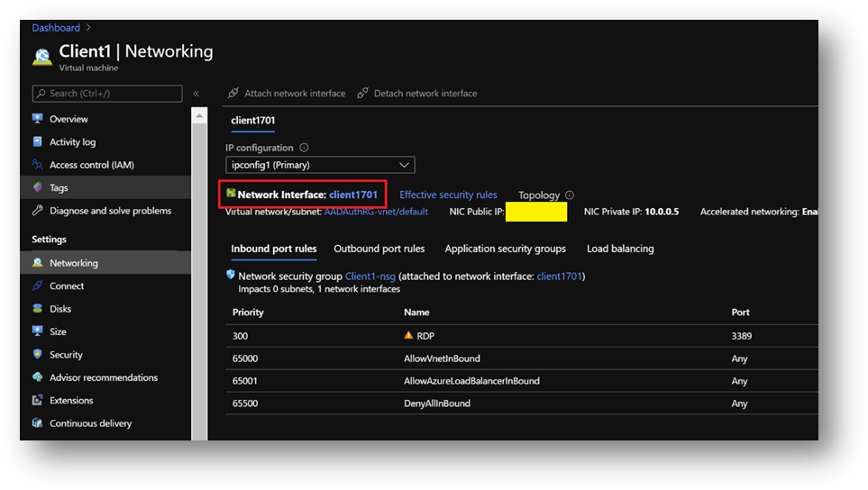868x490 pixels.
Task: Switch to Load balancing tab
Action: click(x=620, y=249)
